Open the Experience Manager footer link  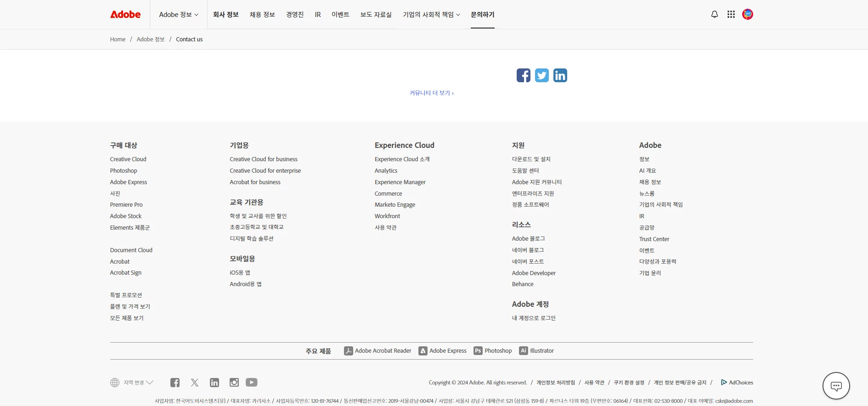click(400, 182)
